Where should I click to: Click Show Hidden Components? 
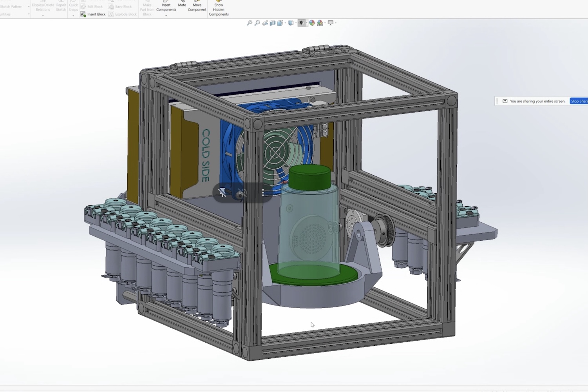(x=219, y=9)
